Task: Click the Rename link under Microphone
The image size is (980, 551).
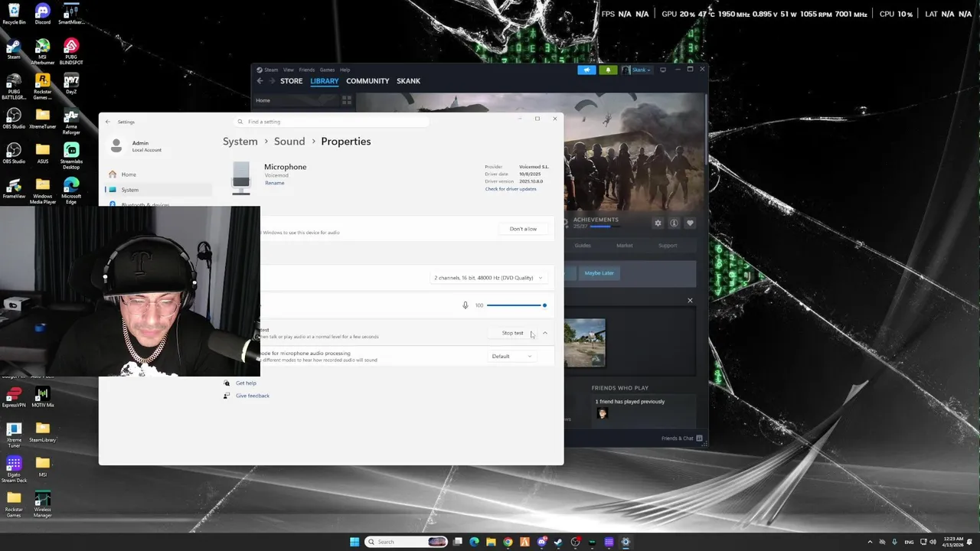Action: coord(275,183)
